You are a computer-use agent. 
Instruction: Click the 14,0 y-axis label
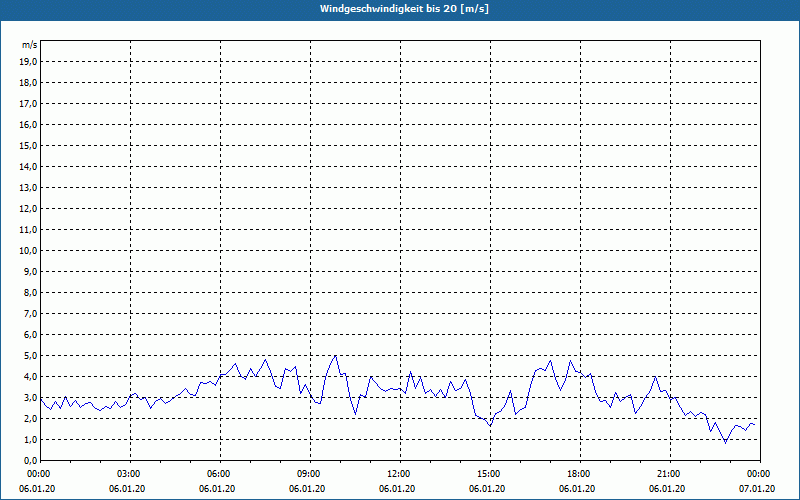click(30, 166)
